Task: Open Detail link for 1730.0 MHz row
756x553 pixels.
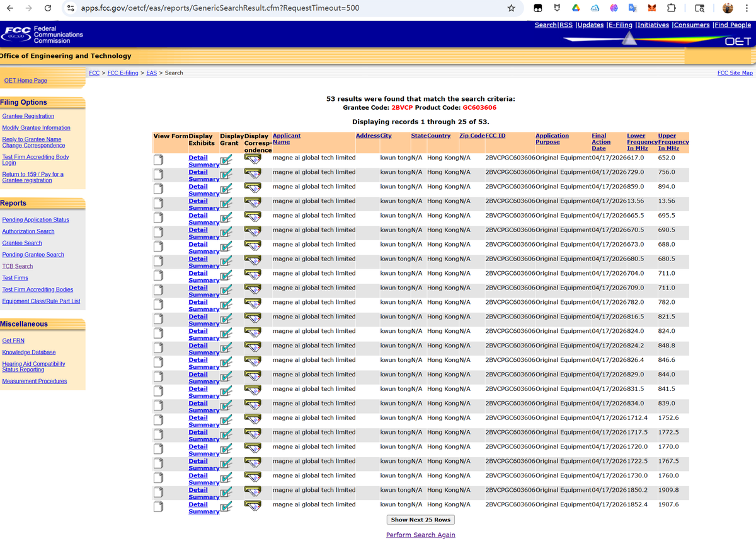Action: [198, 475]
